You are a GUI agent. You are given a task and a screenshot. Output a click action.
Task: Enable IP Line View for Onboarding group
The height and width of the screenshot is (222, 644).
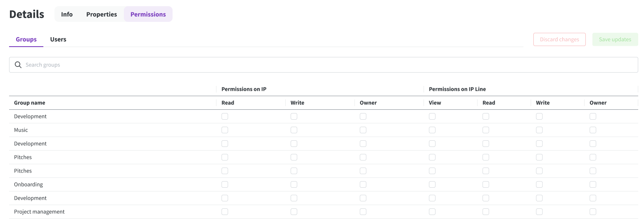pyautogui.click(x=432, y=184)
